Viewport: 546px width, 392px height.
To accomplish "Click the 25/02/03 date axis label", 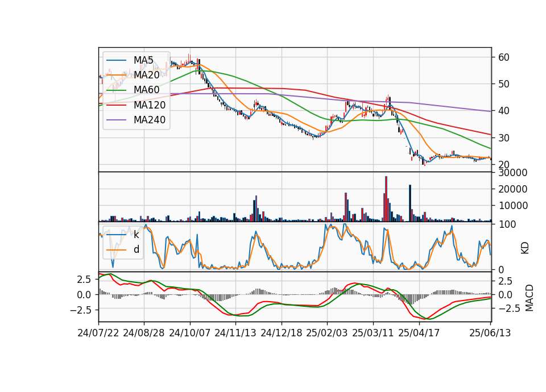I will click(x=327, y=333).
